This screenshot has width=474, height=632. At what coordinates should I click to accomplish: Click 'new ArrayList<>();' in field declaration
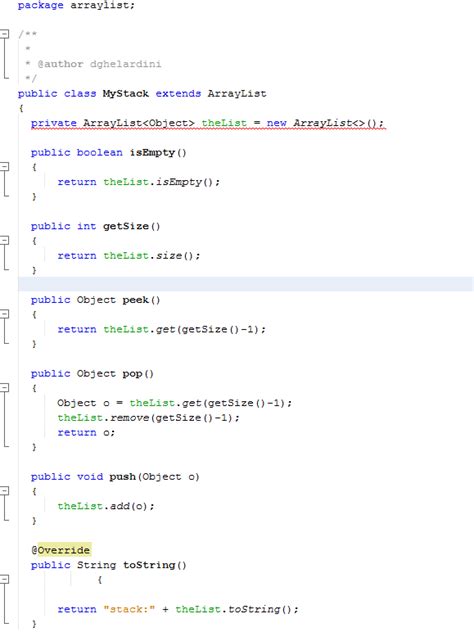click(x=325, y=123)
